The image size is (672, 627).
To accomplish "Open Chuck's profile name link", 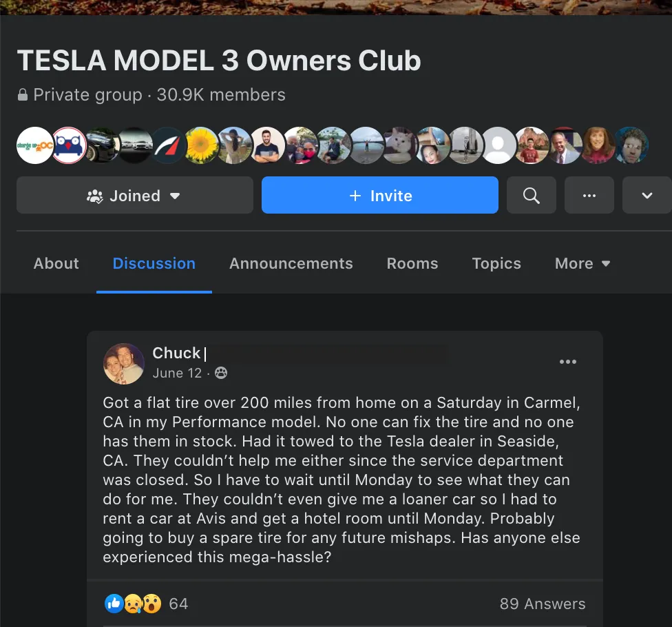I will click(176, 353).
